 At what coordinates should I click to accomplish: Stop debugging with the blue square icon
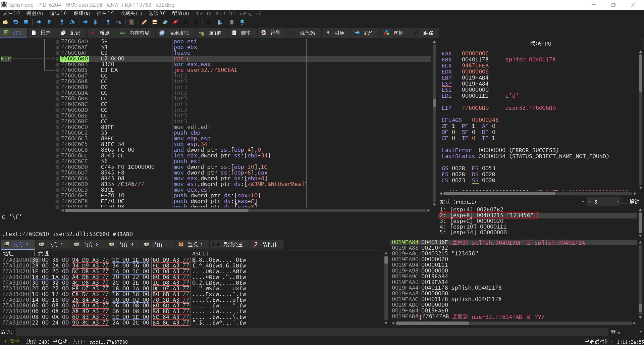26,22
